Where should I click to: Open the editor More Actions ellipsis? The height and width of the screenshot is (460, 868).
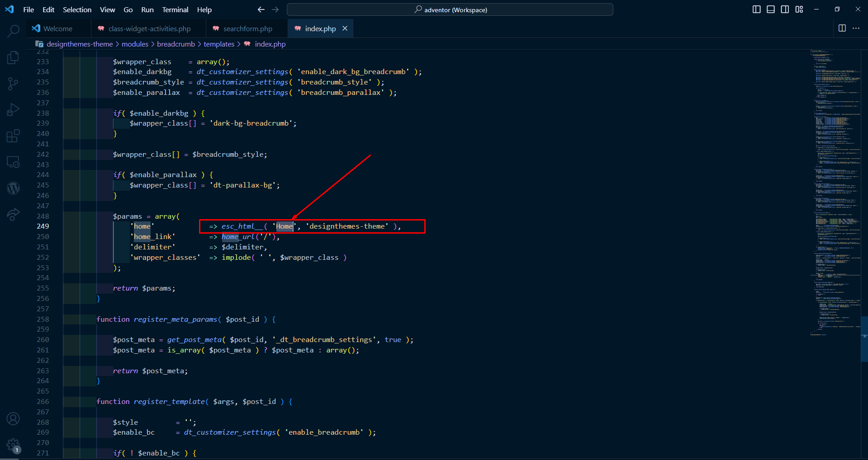(856, 28)
